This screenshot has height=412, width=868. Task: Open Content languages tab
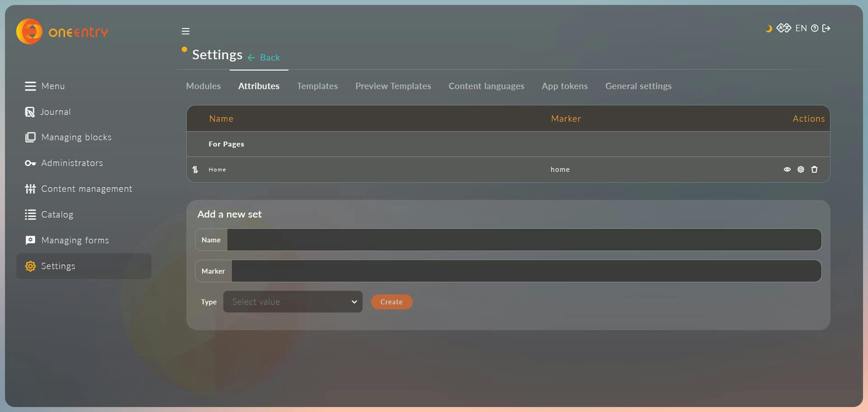tap(486, 86)
